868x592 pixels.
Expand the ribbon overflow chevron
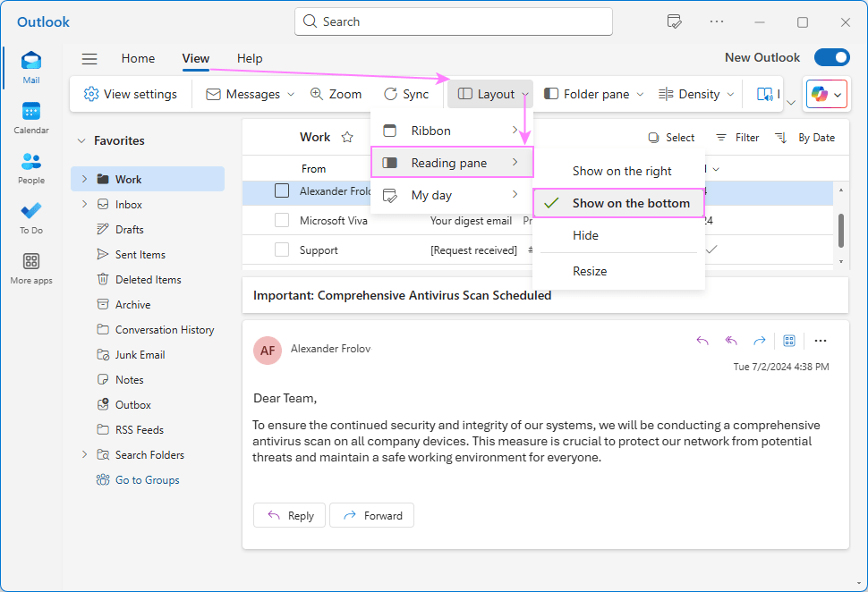point(791,102)
